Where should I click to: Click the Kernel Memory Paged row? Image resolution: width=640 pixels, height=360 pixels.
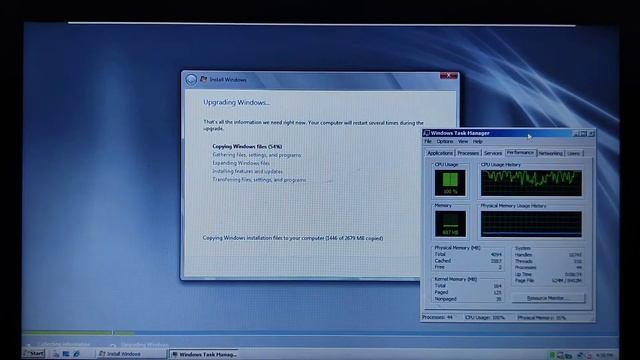click(x=468, y=292)
